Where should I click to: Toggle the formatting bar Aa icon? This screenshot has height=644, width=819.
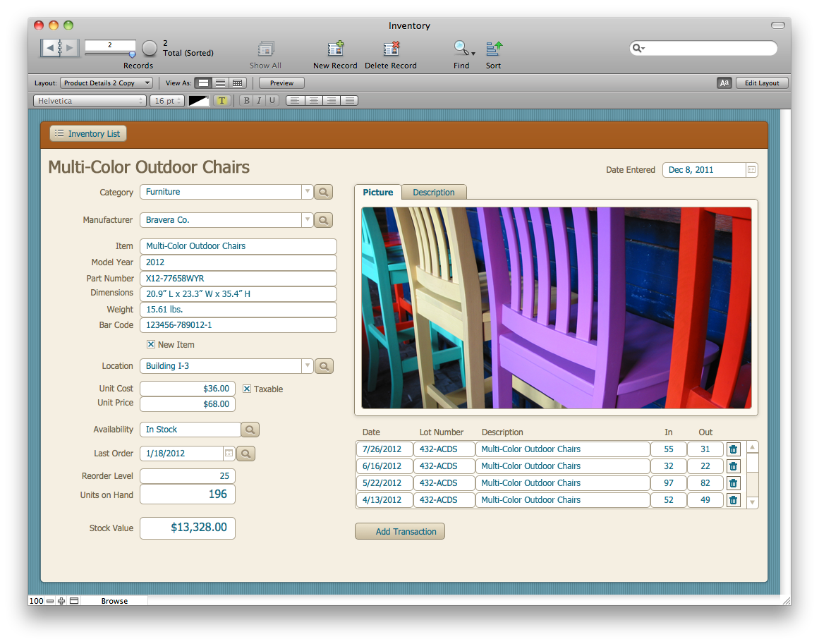click(x=724, y=83)
